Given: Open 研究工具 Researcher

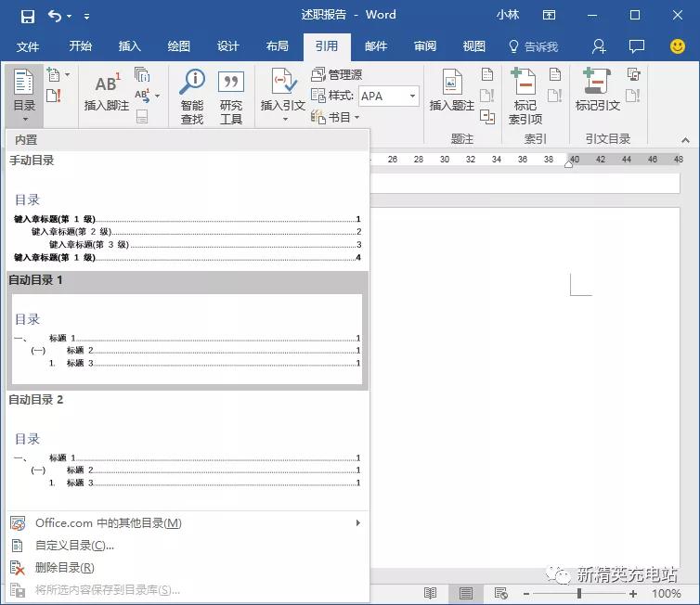Looking at the screenshot, I should tap(231, 96).
